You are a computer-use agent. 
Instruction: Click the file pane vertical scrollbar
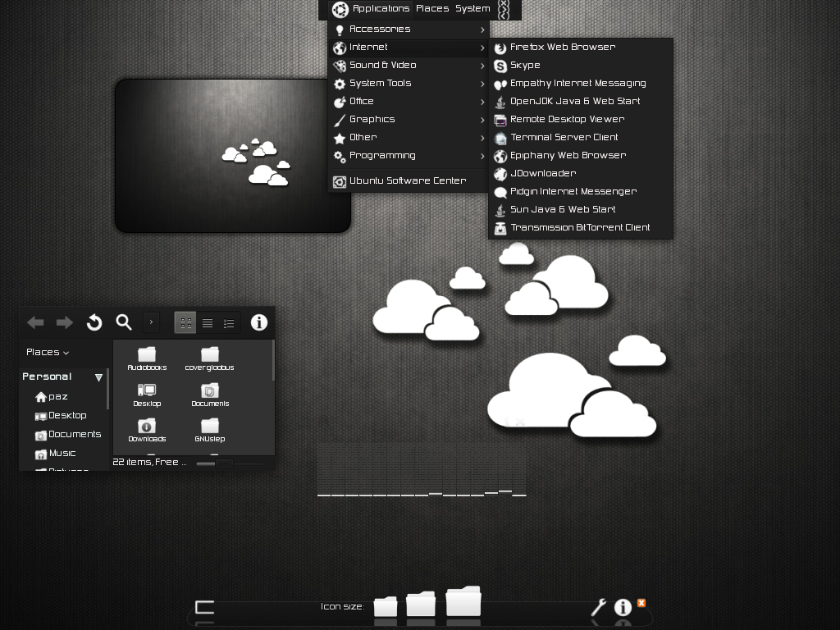tap(273, 360)
